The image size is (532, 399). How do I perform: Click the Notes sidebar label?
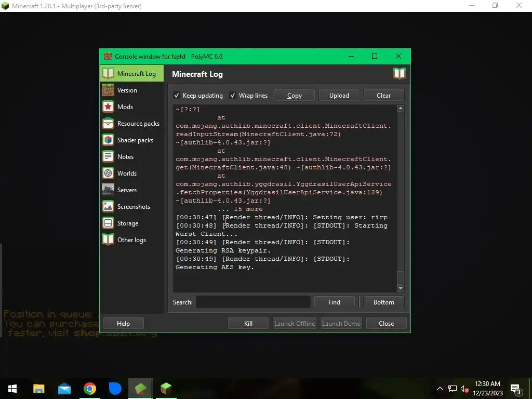126,157
